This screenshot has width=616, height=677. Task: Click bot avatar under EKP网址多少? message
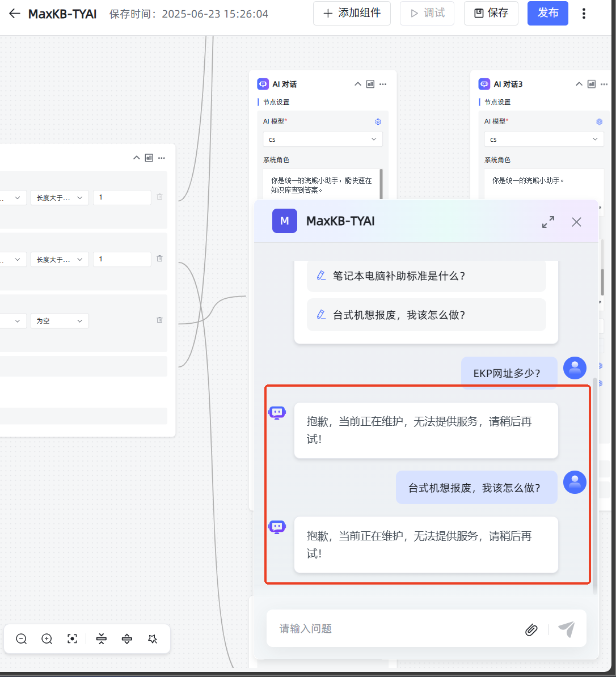[277, 413]
